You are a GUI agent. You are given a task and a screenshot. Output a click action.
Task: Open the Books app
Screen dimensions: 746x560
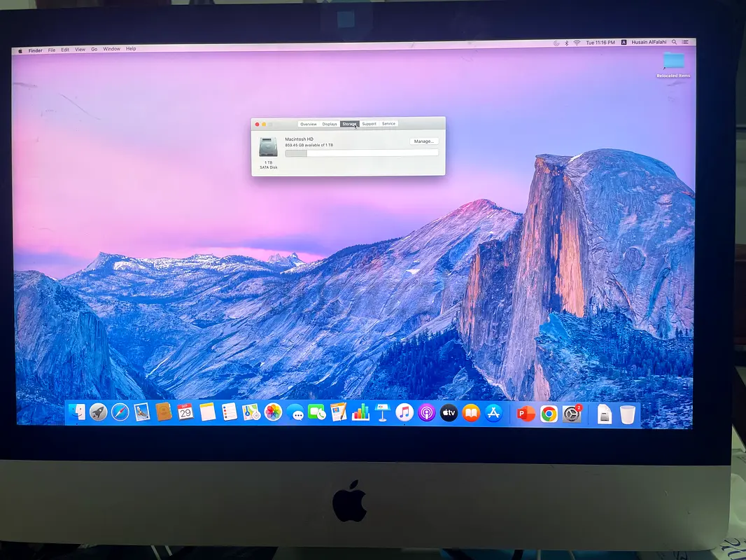(471, 413)
